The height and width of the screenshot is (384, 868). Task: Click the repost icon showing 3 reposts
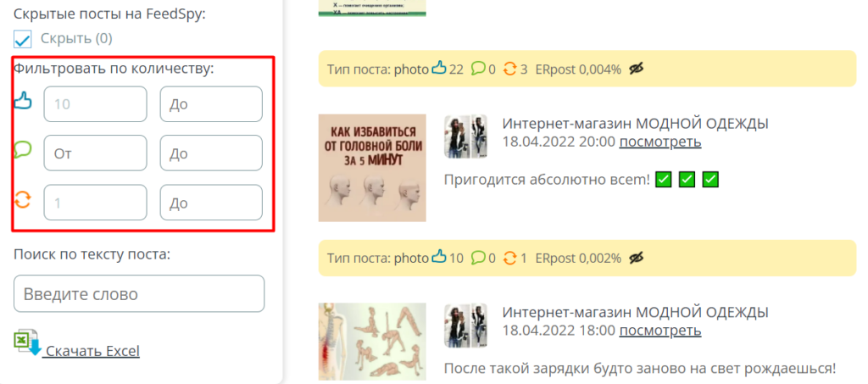tap(509, 70)
